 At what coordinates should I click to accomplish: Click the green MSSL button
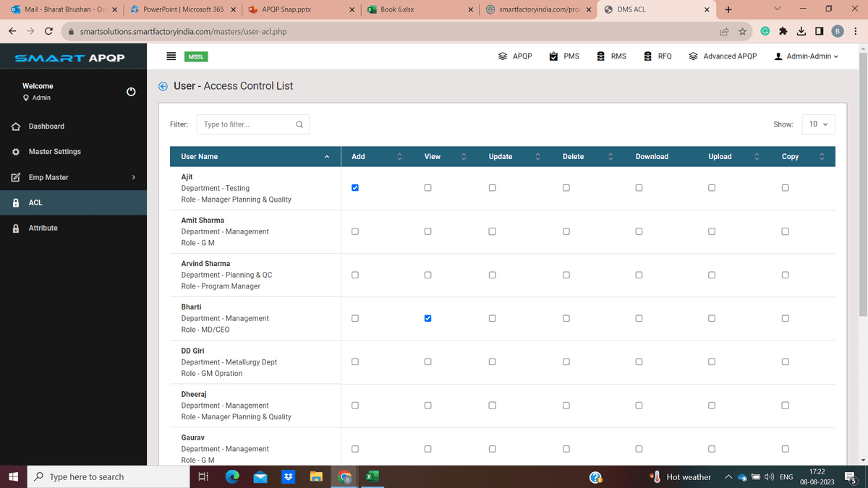(195, 56)
